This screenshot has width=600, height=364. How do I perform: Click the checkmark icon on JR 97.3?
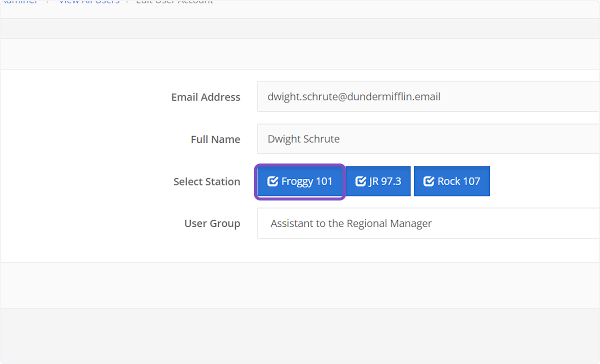click(360, 181)
